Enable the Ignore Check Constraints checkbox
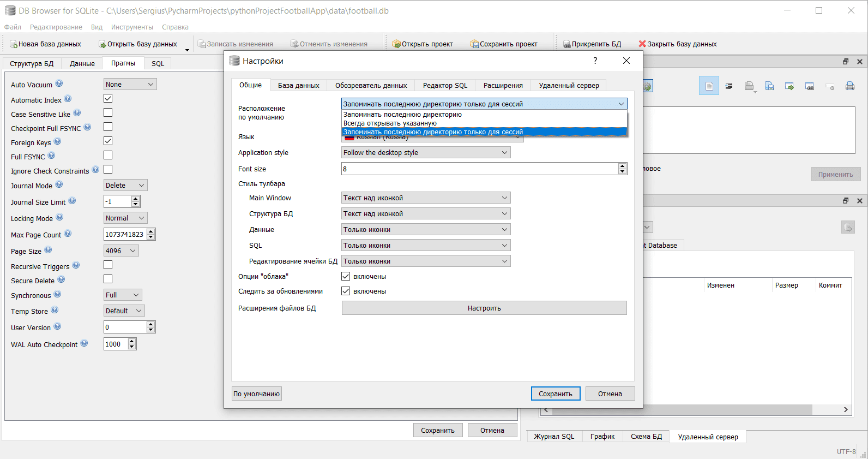The image size is (868, 459). click(108, 169)
